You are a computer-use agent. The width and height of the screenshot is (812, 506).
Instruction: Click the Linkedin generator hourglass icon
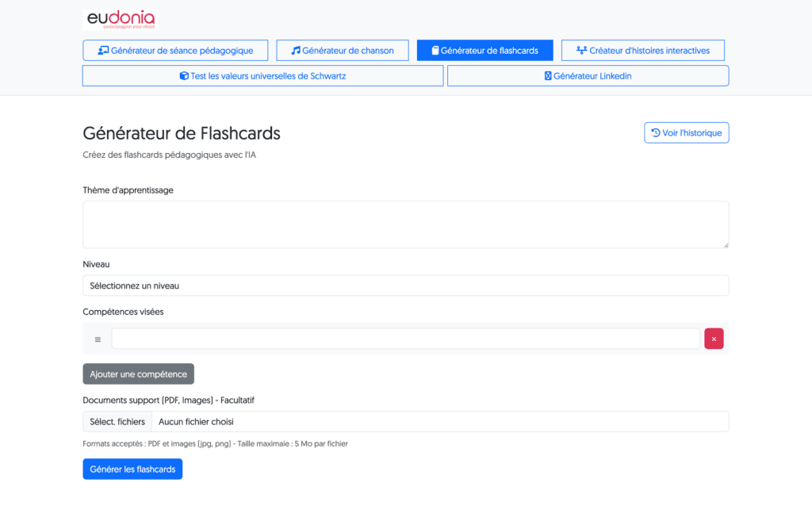click(x=547, y=76)
